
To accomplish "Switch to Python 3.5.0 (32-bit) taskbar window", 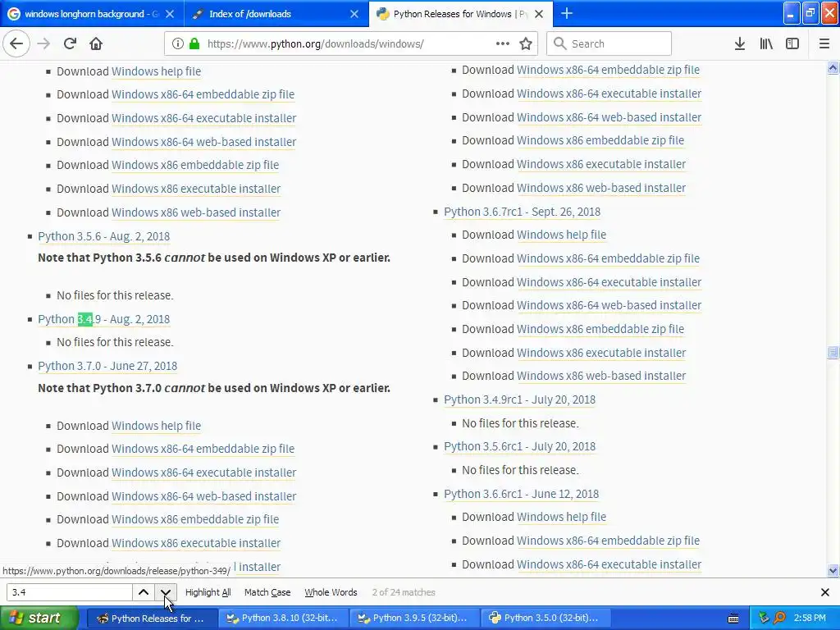I will coord(546,618).
